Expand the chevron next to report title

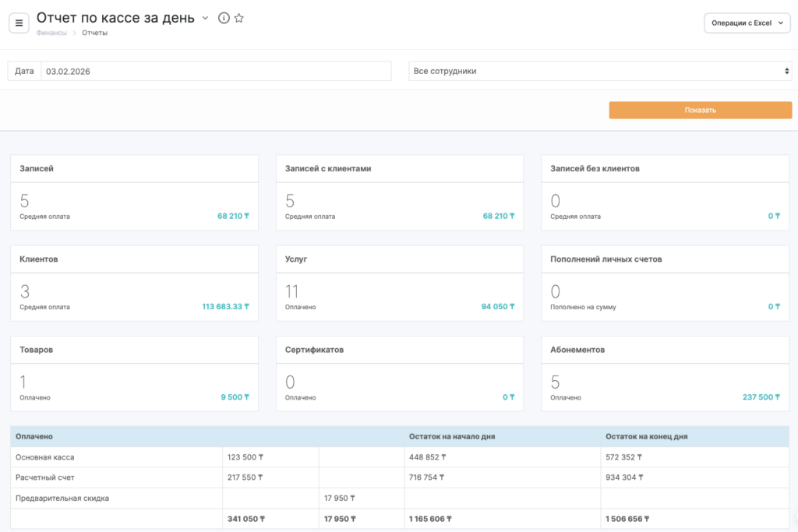(206, 18)
